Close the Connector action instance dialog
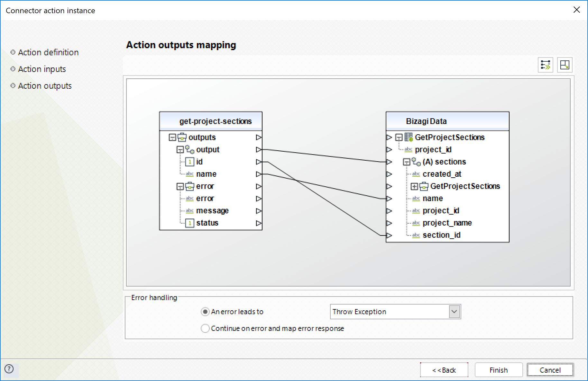This screenshot has width=588, height=381. pyautogui.click(x=576, y=10)
